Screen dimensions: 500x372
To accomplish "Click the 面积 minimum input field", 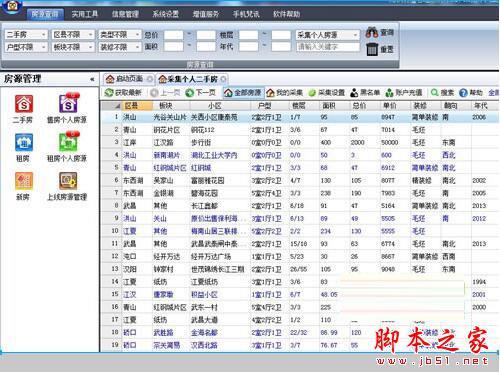I will 174,47.
